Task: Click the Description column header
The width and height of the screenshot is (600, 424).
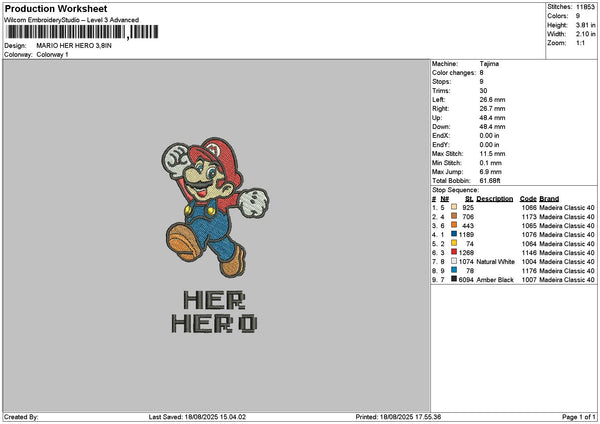Action: (494, 199)
